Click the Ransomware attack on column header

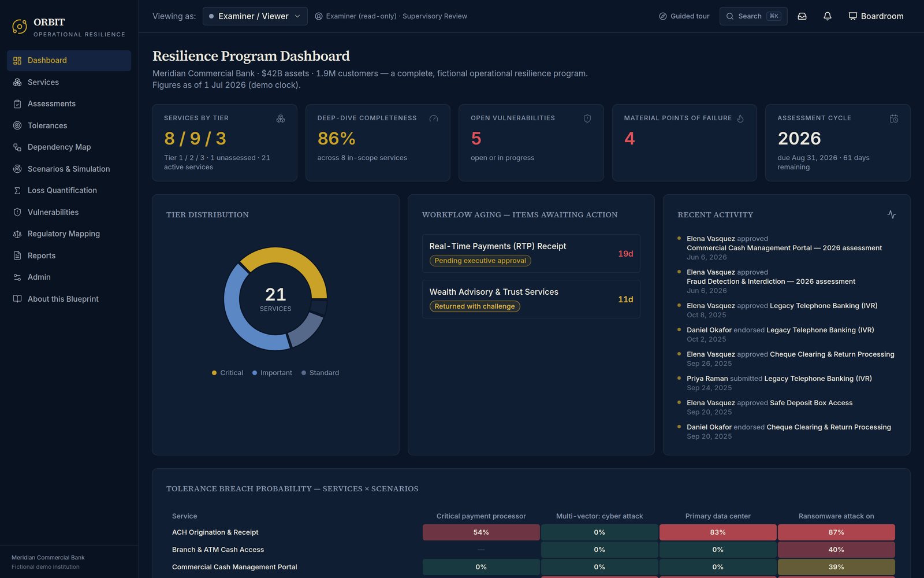point(836,516)
